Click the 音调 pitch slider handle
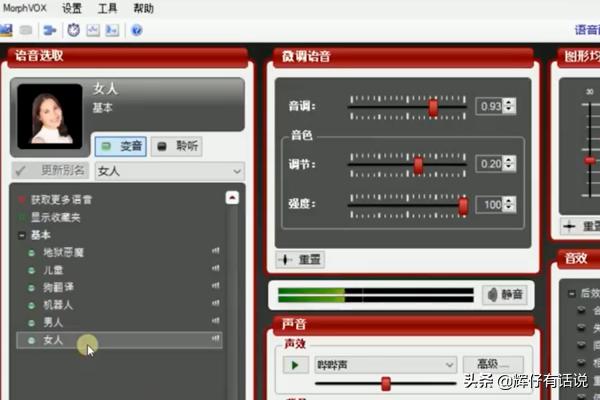The width and height of the screenshot is (600, 400). 433,107
